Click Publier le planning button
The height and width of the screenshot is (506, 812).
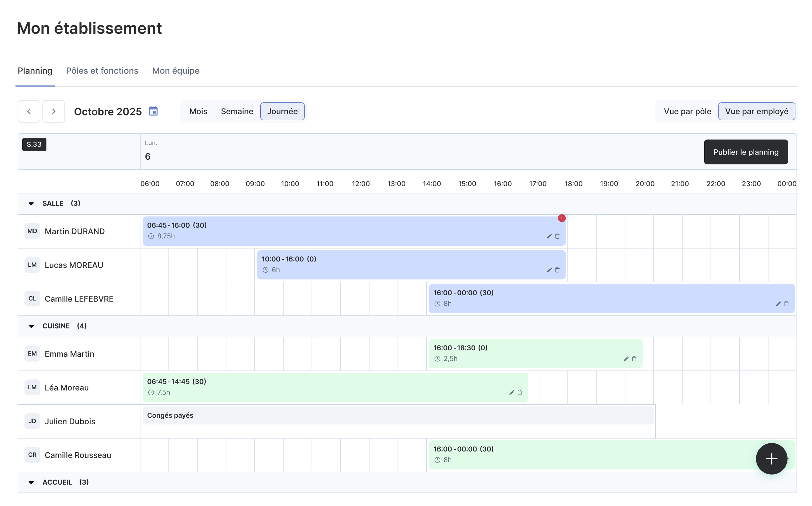(x=746, y=152)
